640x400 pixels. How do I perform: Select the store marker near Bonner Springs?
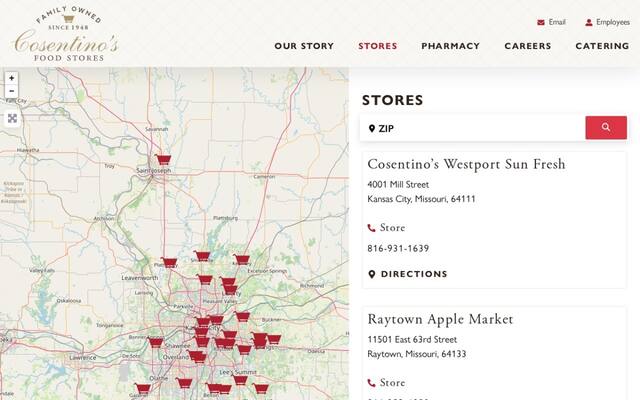(156, 342)
